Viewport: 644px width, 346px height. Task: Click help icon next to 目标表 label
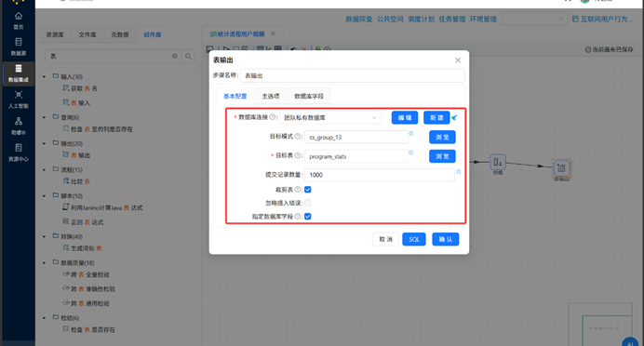coord(298,155)
